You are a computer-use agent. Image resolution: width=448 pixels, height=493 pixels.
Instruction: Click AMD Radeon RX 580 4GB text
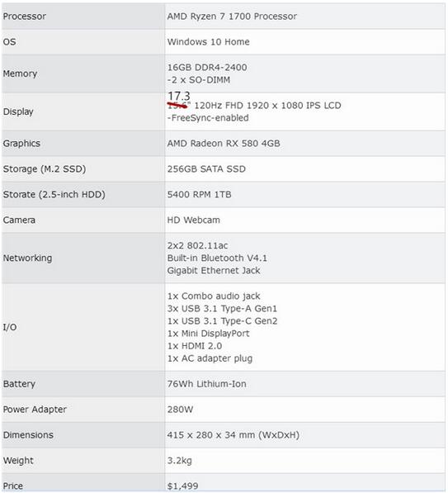click(x=224, y=144)
